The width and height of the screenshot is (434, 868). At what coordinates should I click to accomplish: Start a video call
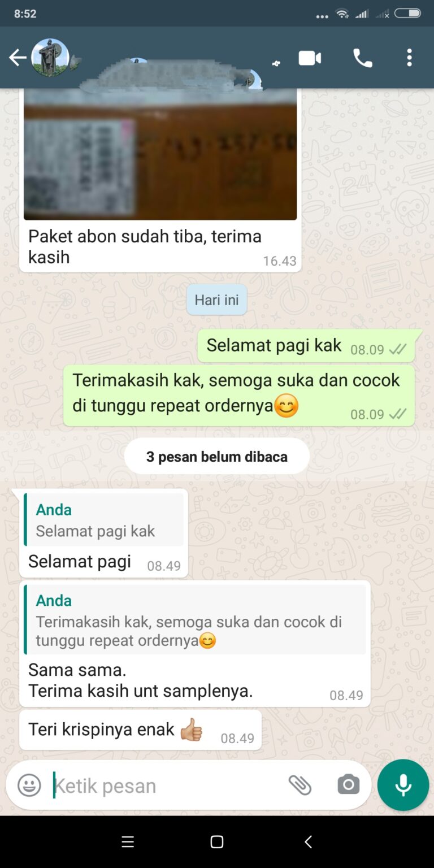click(310, 58)
